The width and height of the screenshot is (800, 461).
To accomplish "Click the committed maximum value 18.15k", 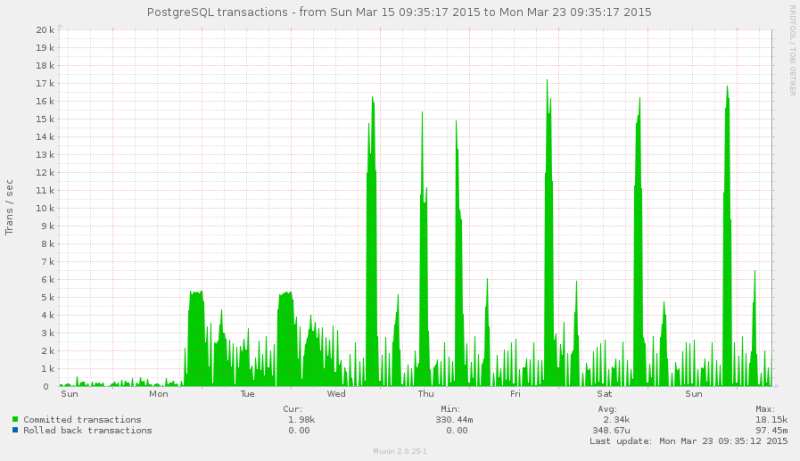I will (771, 420).
